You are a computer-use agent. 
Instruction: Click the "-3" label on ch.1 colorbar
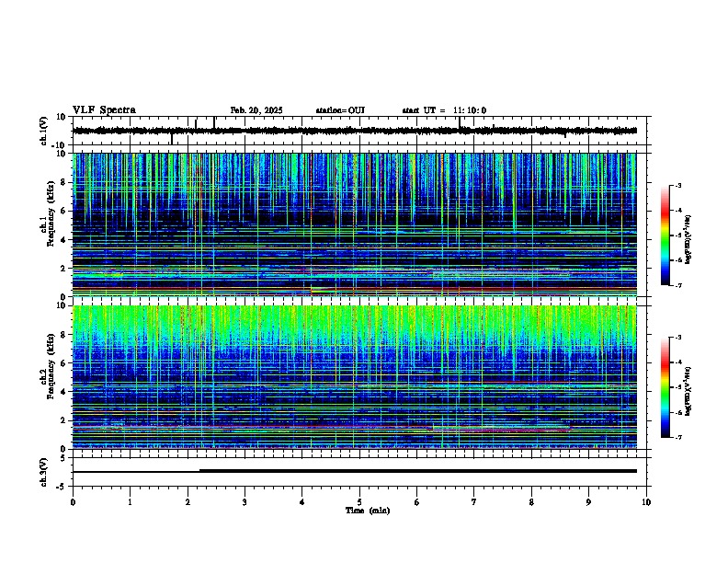coord(678,186)
